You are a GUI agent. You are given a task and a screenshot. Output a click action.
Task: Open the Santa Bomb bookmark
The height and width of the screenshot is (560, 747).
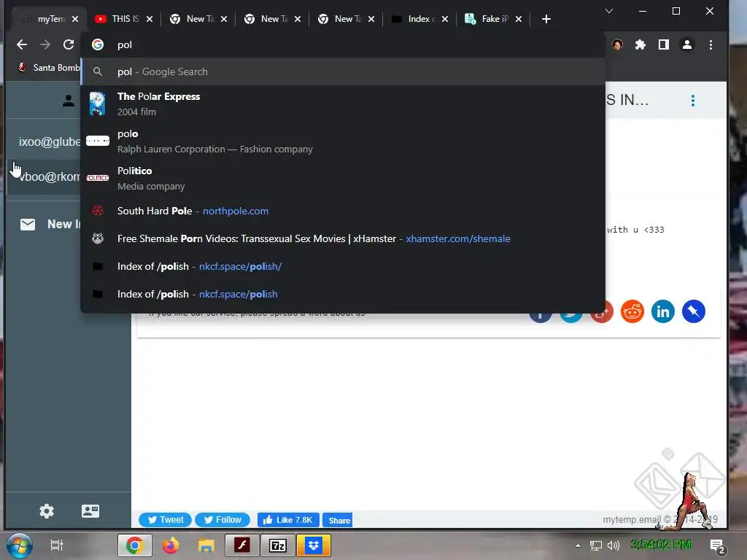[50, 68]
